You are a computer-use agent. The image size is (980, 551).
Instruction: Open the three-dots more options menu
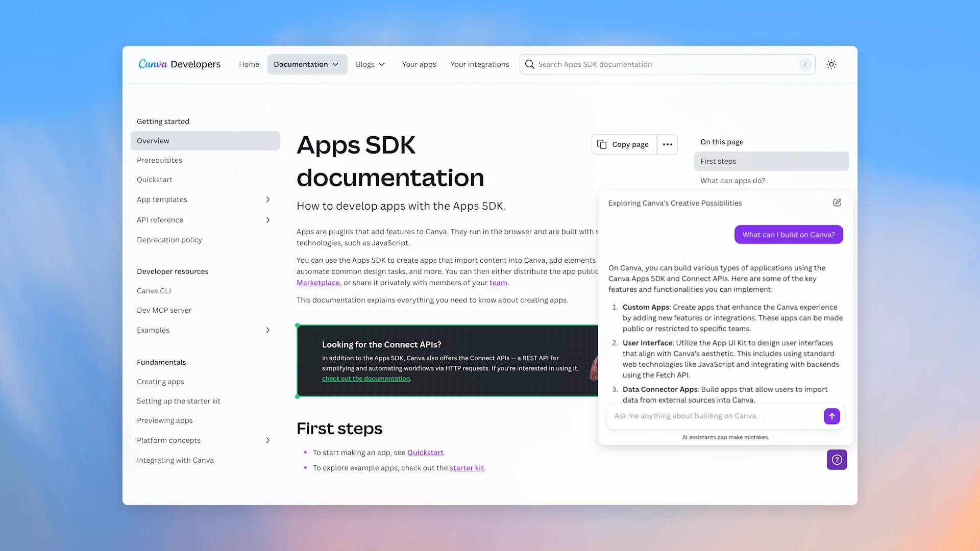[667, 144]
